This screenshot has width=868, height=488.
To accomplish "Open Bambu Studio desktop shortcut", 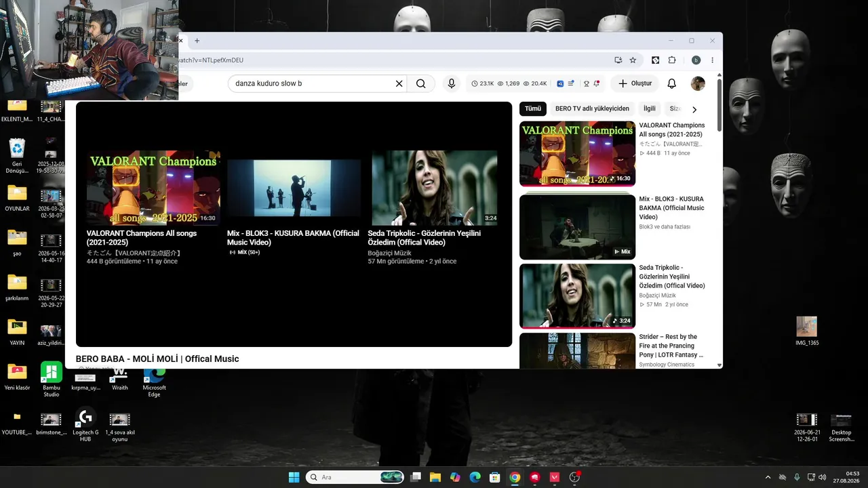I will point(52,380).
